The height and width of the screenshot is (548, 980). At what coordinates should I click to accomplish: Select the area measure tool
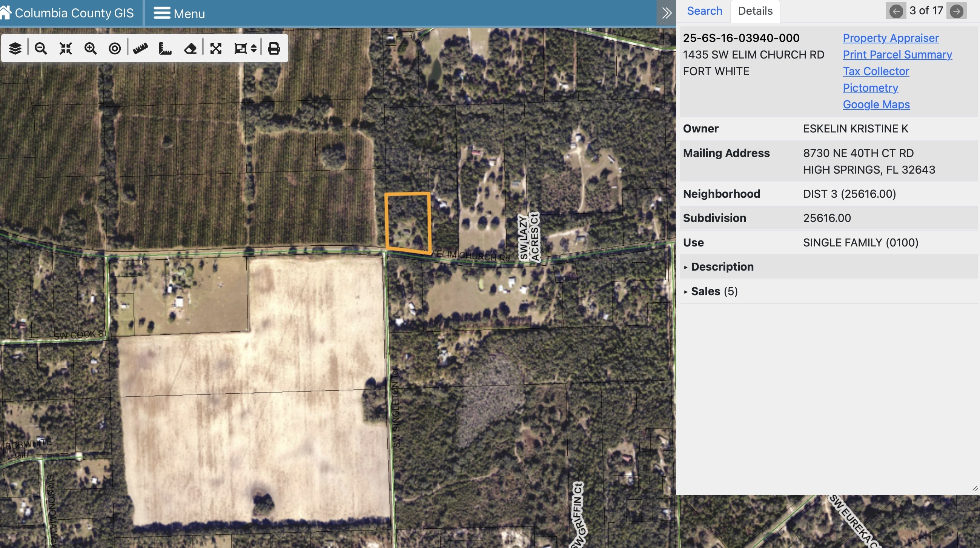(x=165, y=48)
